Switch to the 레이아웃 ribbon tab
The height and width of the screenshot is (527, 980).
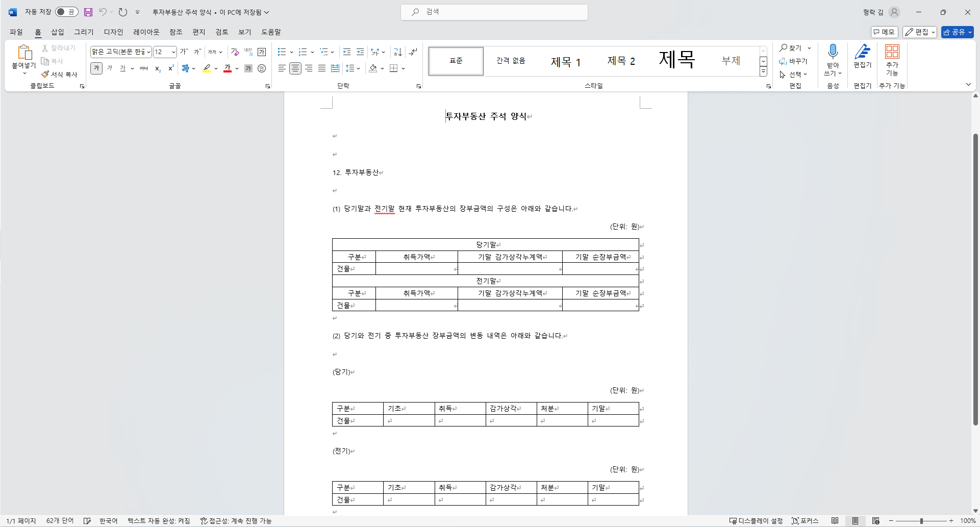click(146, 32)
